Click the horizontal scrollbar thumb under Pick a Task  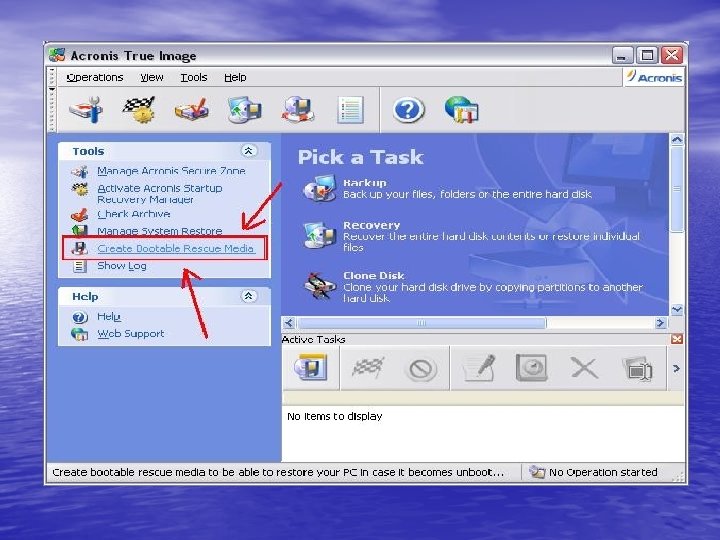[x=421, y=323]
